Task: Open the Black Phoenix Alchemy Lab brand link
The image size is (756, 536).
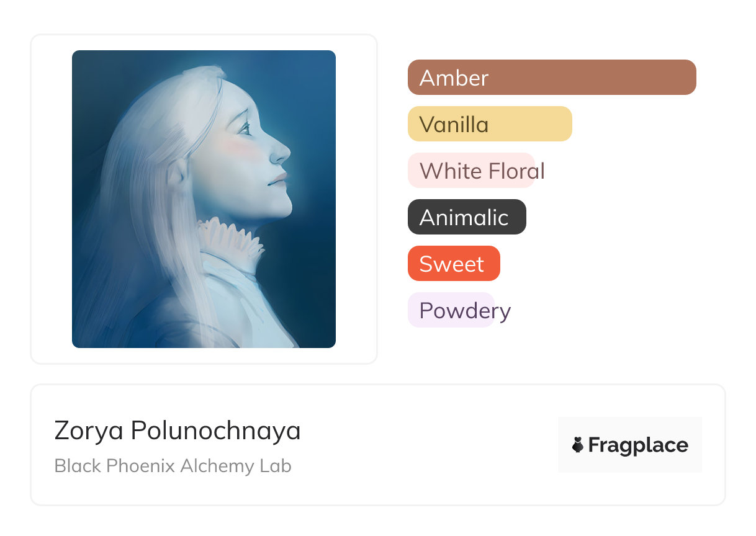Action: pos(173,466)
